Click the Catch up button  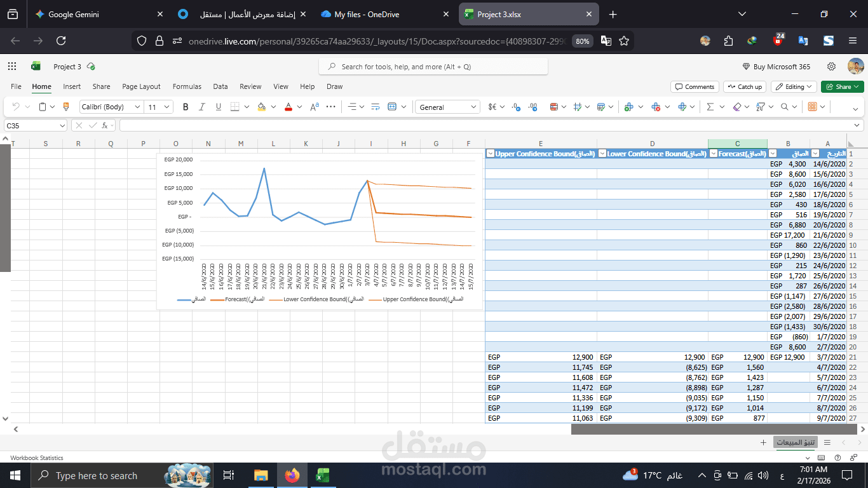tap(744, 86)
